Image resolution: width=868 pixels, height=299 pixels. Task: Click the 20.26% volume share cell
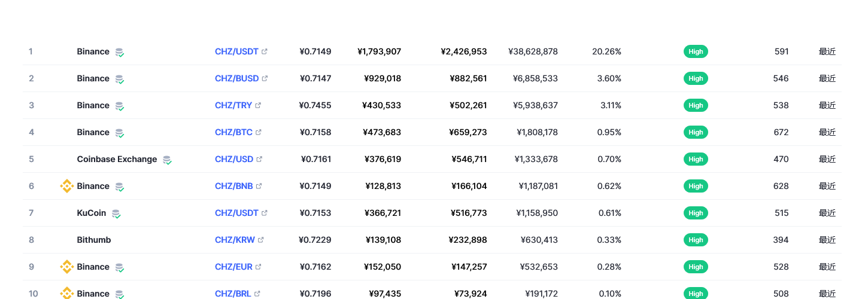tap(606, 51)
